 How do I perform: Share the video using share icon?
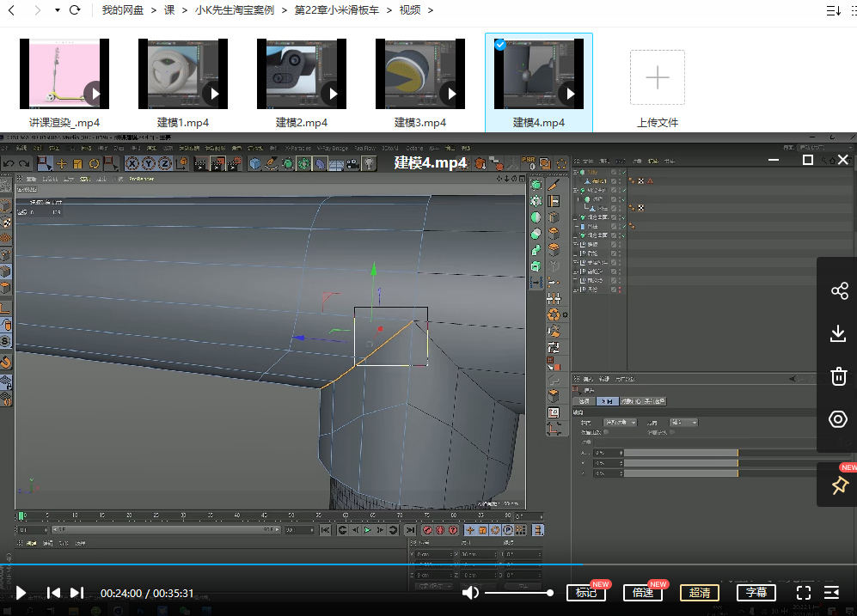tap(839, 291)
